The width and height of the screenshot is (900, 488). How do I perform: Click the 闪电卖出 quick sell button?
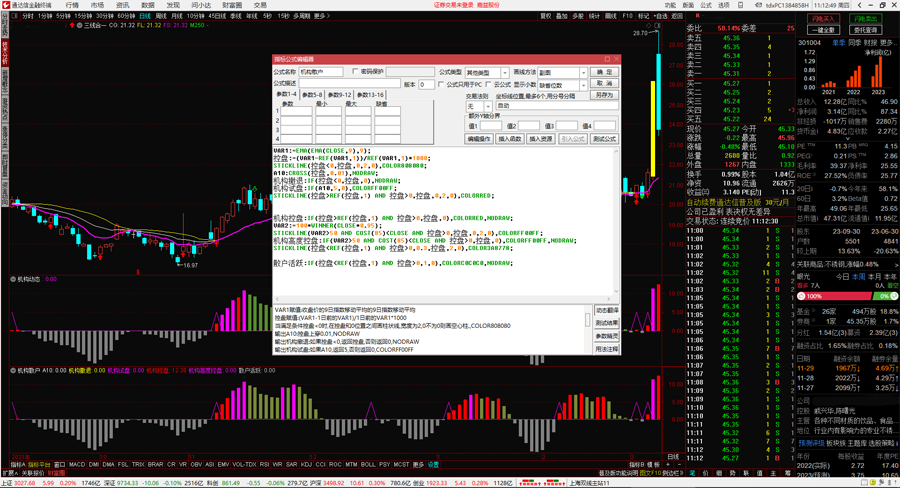pyautogui.click(x=865, y=19)
